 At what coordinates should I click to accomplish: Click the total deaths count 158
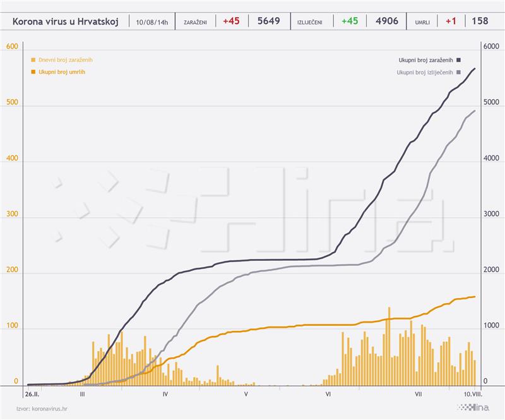(x=480, y=21)
